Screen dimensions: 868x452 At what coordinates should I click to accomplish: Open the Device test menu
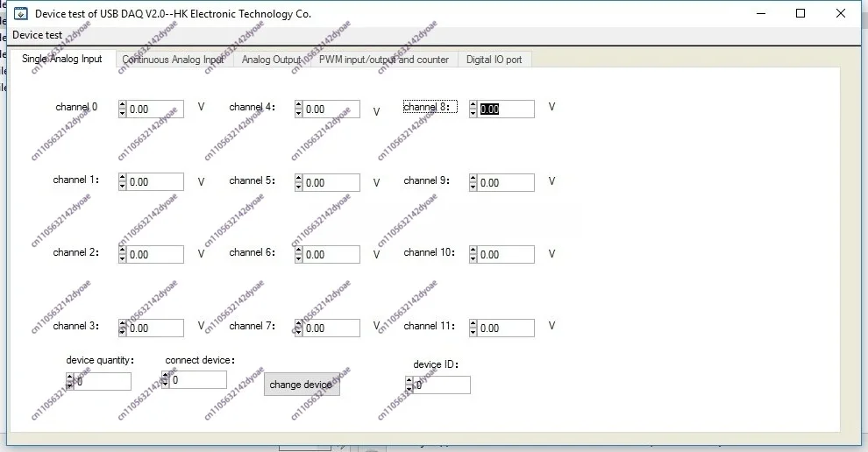tap(38, 35)
